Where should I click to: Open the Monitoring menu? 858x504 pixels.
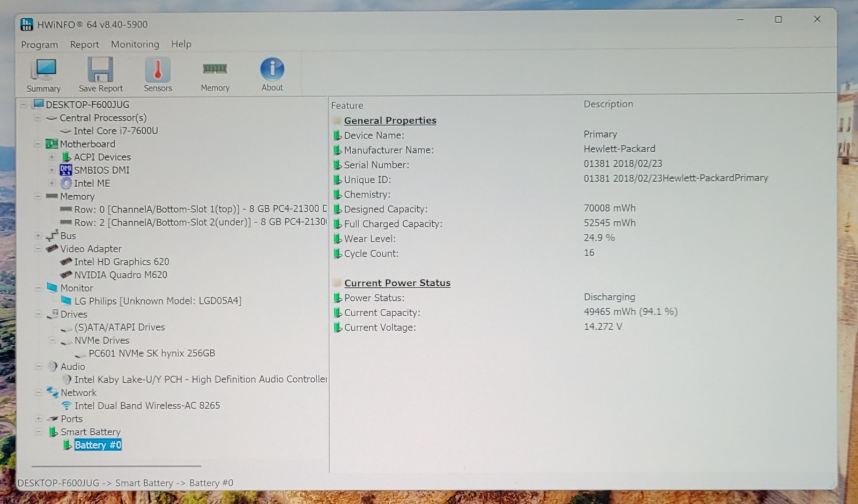click(135, 44)
